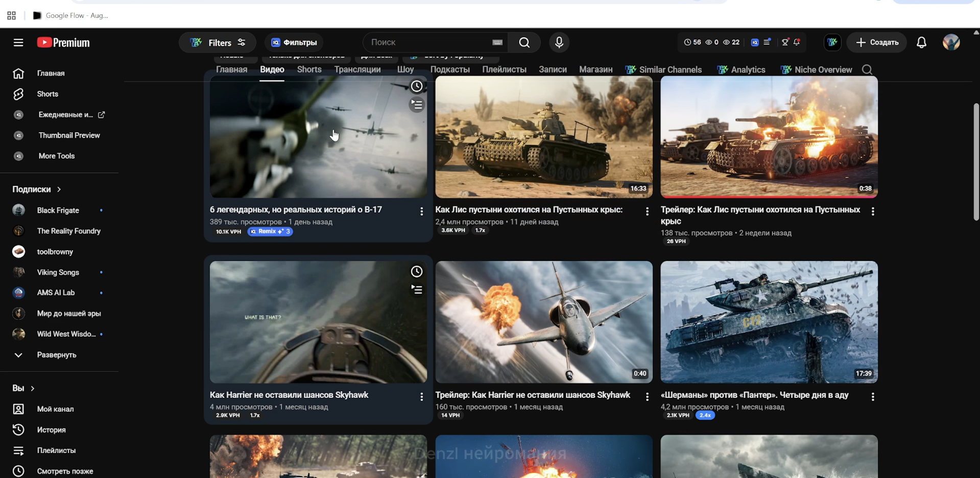Viewport: 980px width, 478px height.
Task: Click the magnifier search button
Action: pos(524,42)
